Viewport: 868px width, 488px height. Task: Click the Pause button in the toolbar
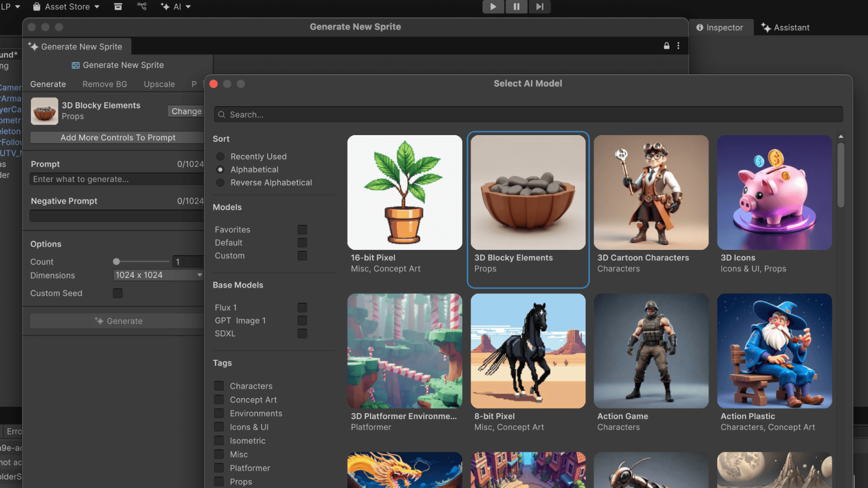pyautogui.click(x=516, y=7)
